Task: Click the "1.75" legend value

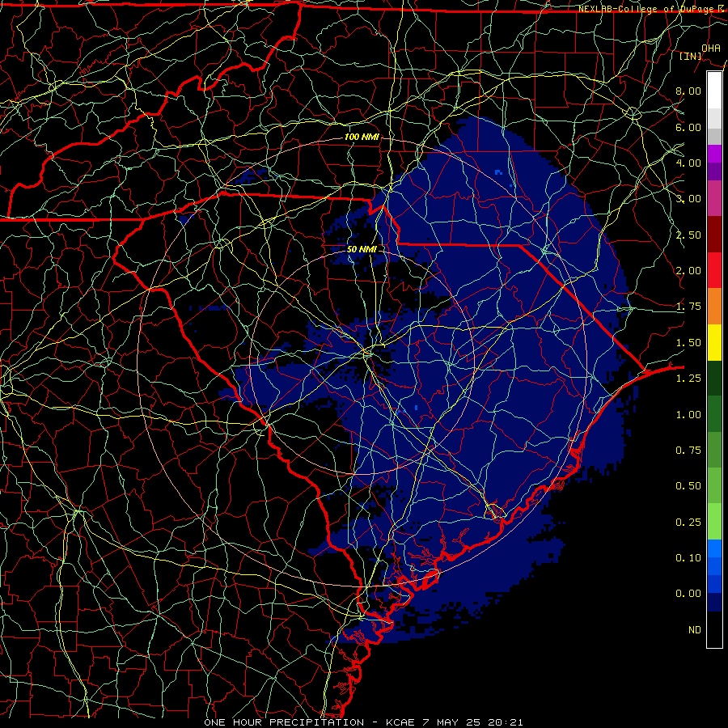Action: [688, 307]
